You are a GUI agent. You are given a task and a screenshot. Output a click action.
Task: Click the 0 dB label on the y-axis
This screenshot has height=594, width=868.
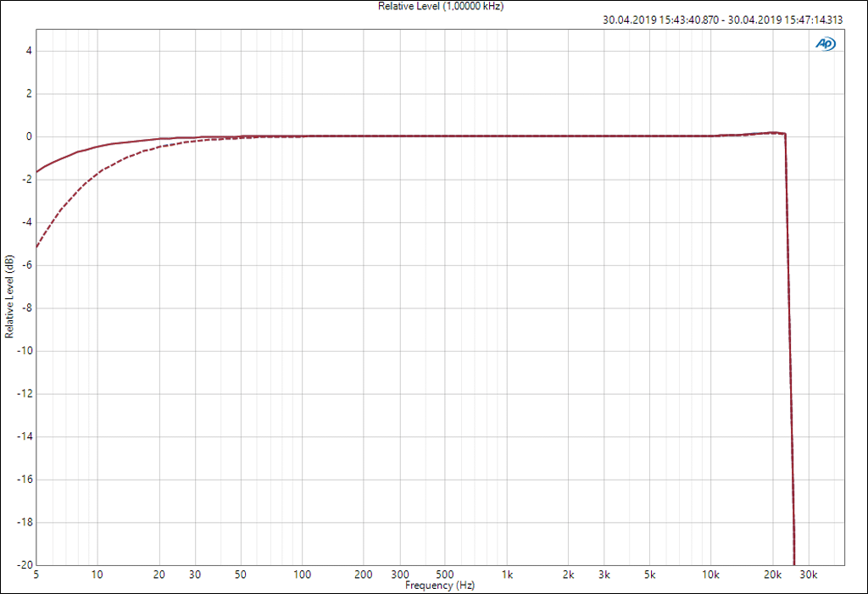pyautogui.click(x=28, y=136)
